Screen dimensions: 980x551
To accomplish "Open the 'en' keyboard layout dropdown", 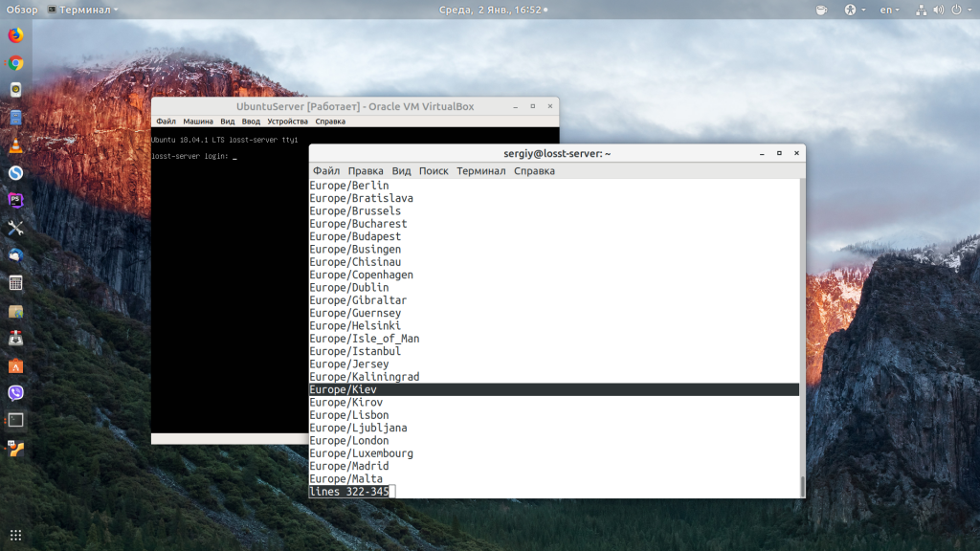I will pyautogui.click(x=890, y=10).
